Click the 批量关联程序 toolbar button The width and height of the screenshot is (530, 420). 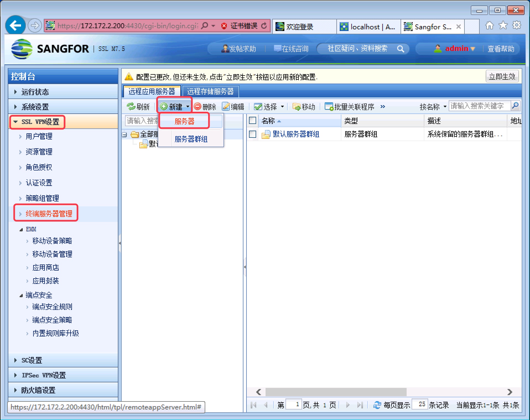[x=350, y=107]
